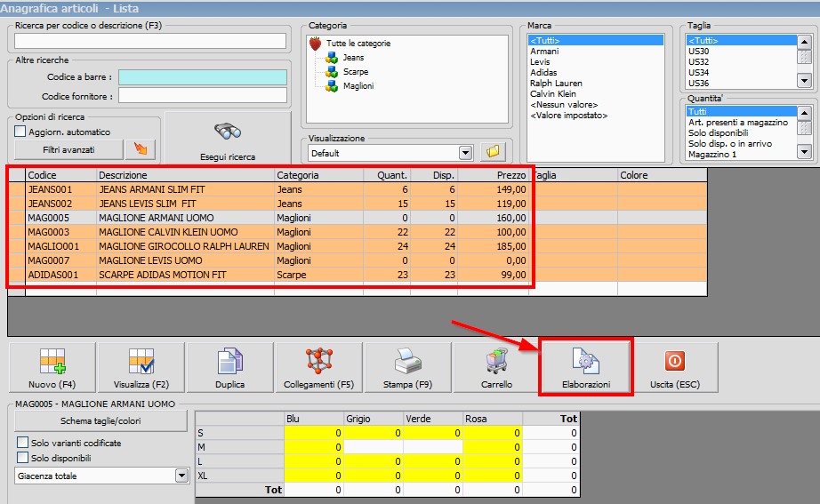Select Ralph Lauren in Marca list

[x=556, y=84]
